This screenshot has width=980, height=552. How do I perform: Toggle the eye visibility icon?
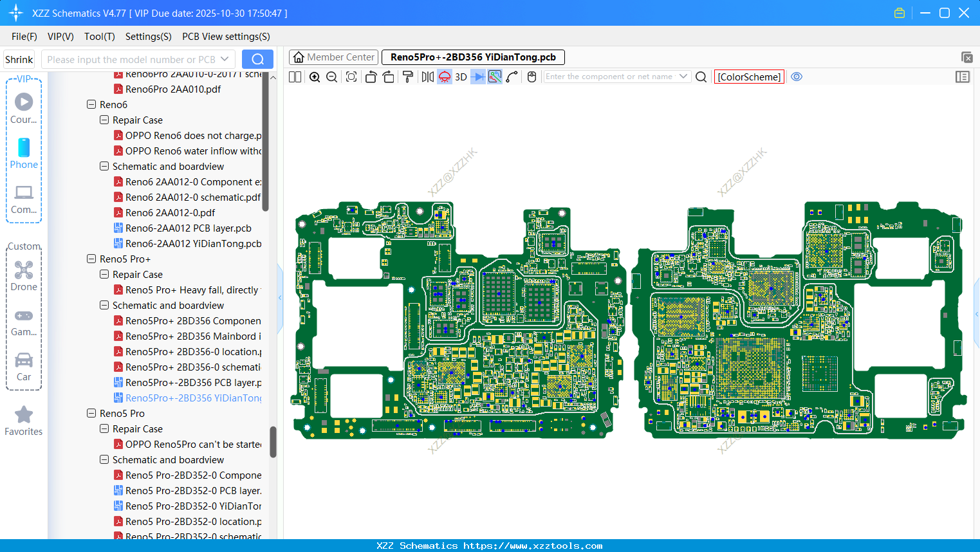(797, 77)
